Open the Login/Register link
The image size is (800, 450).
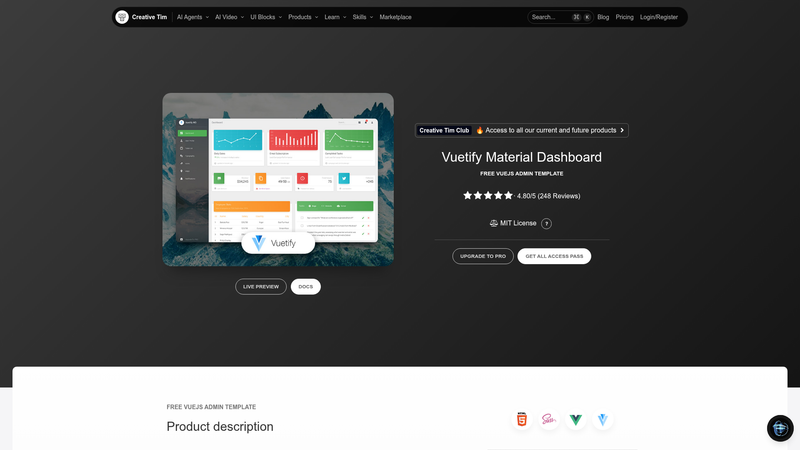659,17
